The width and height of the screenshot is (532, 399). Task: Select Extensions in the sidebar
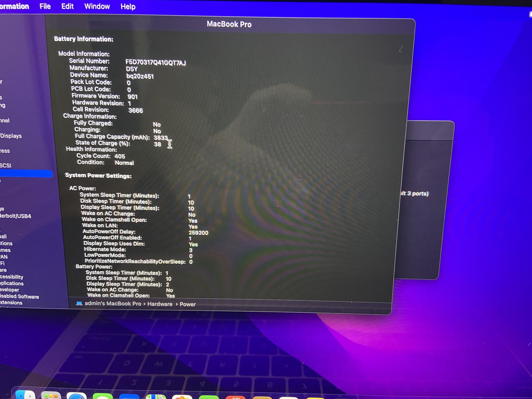tap(11, 303)
